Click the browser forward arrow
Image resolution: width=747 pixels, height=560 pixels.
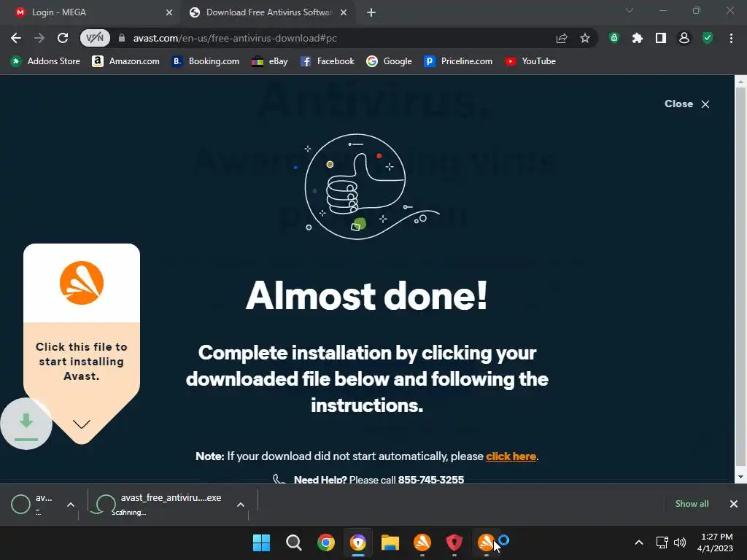tap(39, 38)
